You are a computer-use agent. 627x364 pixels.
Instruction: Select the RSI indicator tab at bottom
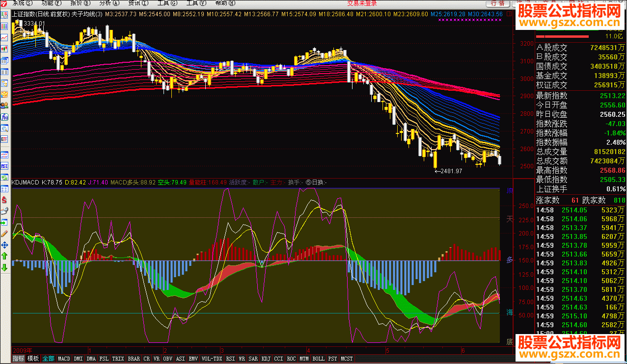click(x=231, y=359)
